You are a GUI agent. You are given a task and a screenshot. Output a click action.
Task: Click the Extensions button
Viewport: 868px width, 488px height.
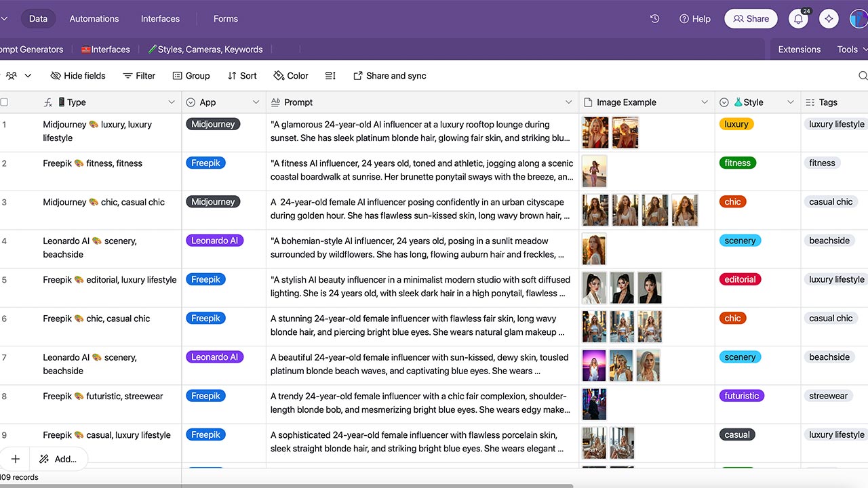pyautogui.click(x=800, y=49)
